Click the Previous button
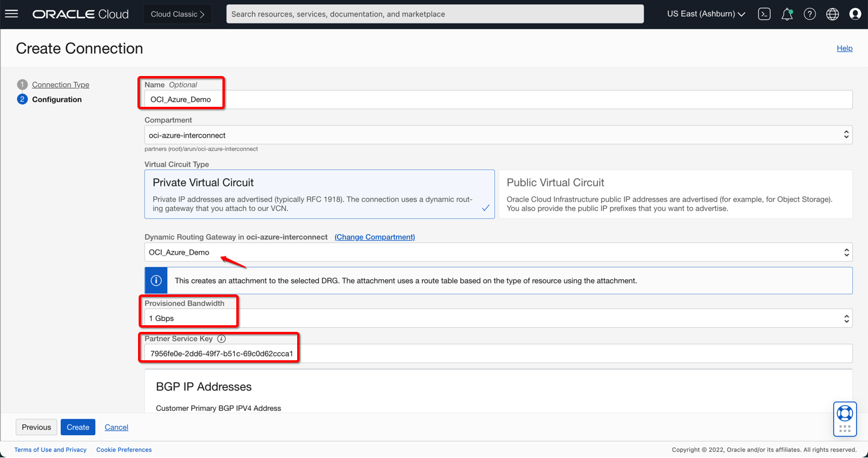 point(36,427)
